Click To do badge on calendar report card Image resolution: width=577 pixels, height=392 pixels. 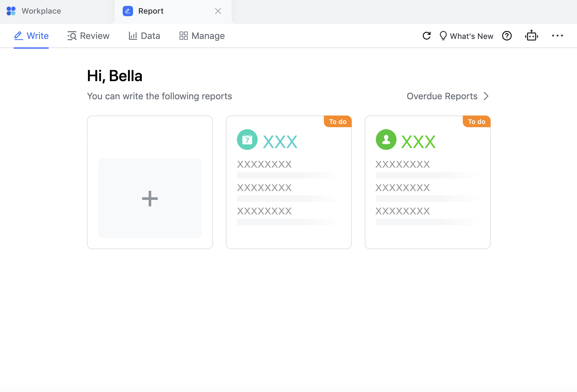tap(338, 121)
